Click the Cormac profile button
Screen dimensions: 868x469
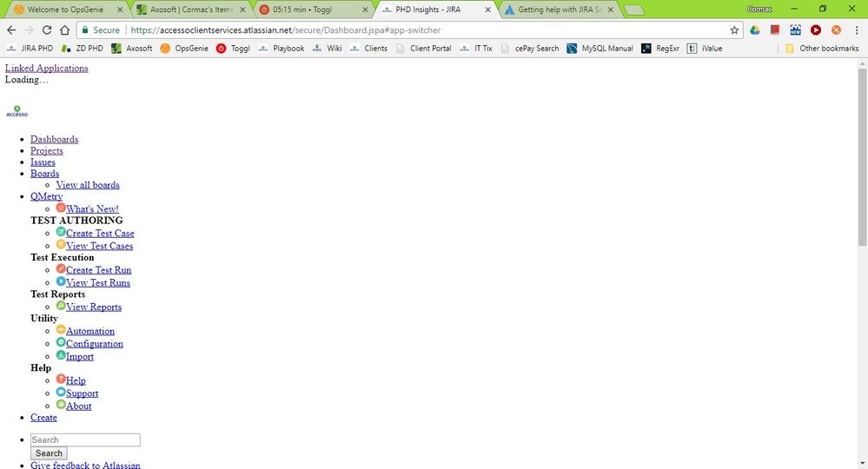pyautogui.click(x=759, y=9)
